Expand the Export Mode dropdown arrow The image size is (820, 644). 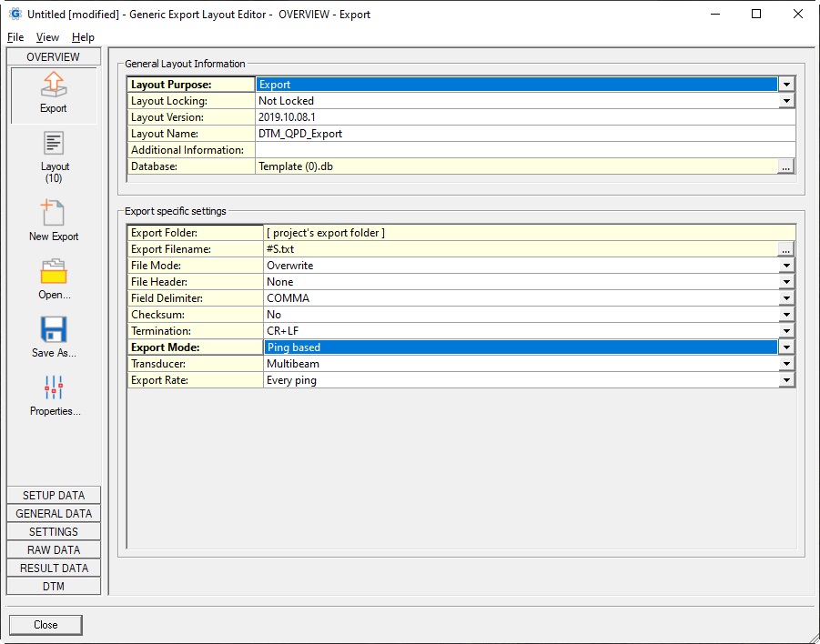[x=786, y=347]
